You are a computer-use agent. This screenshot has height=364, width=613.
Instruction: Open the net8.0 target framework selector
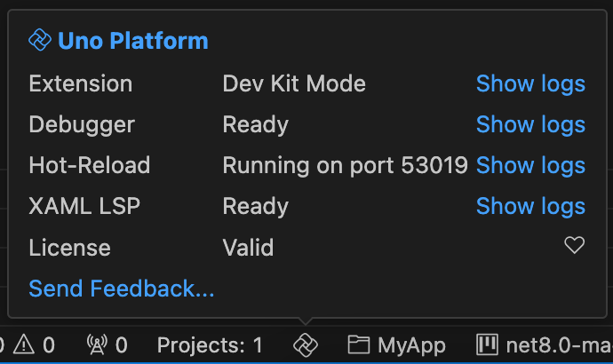pyautogui.click(x=559, y=345)
